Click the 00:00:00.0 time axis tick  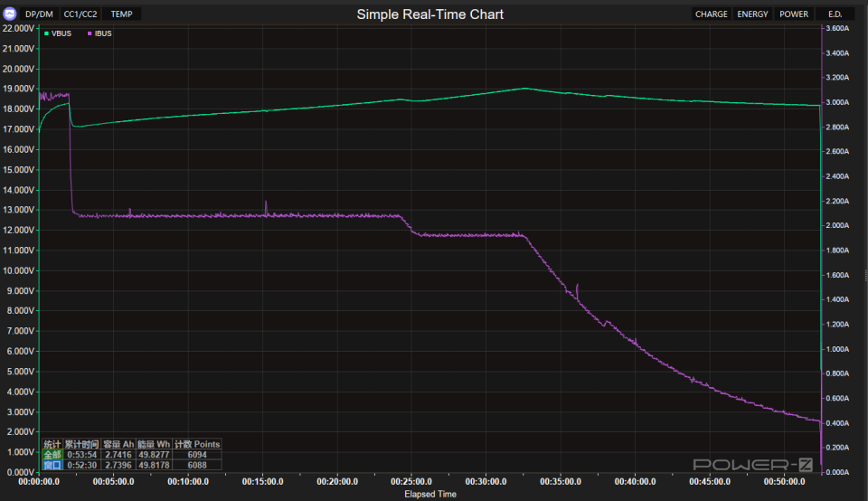pyautogui.click(x=39, y=482)
